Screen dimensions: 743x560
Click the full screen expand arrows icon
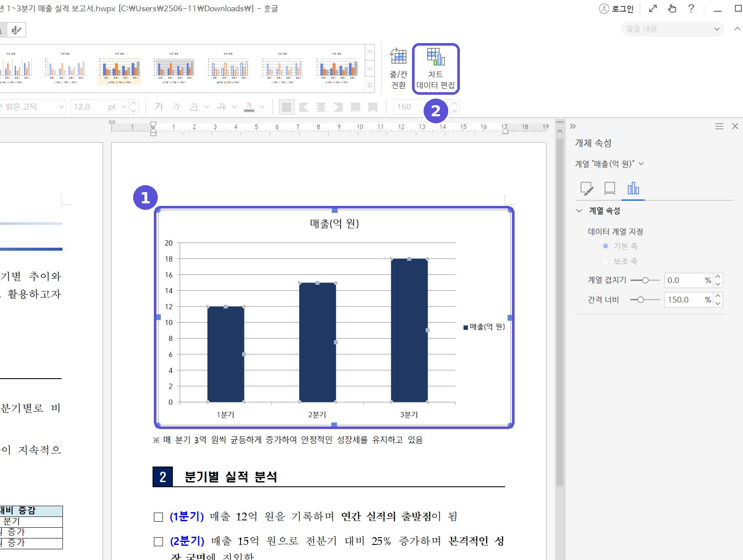[x=653, y=9]
